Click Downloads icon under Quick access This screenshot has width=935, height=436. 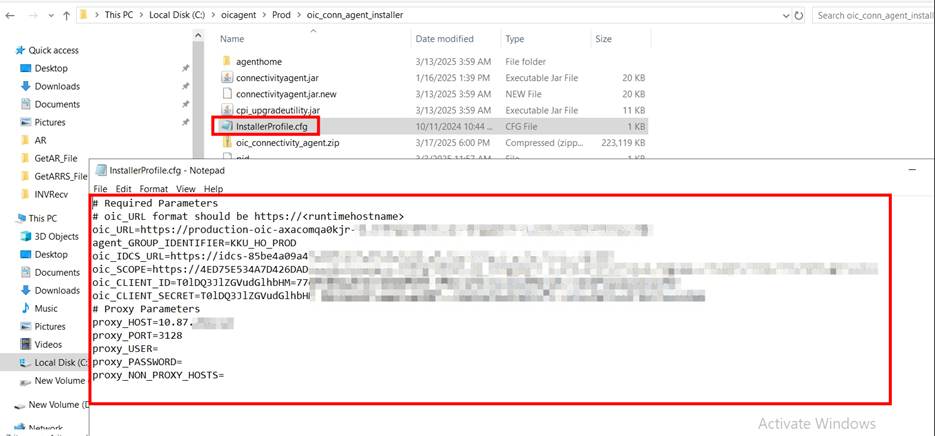tap(26, 86)
